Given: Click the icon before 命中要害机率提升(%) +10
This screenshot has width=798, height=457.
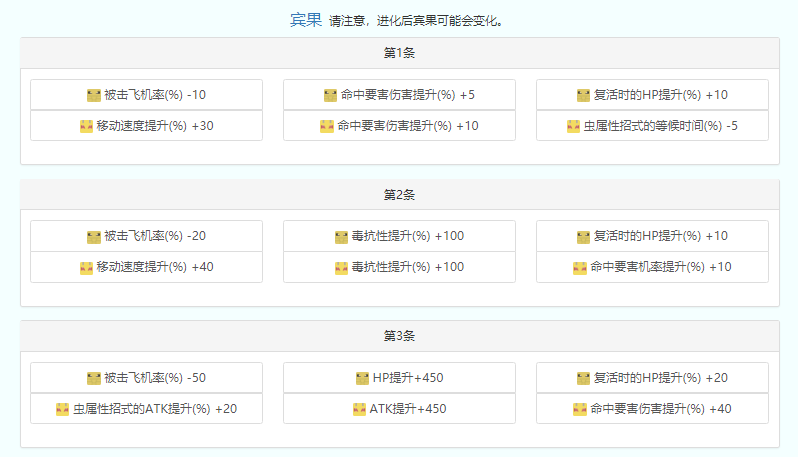Looking at the screenshot, I should point(579,267).
